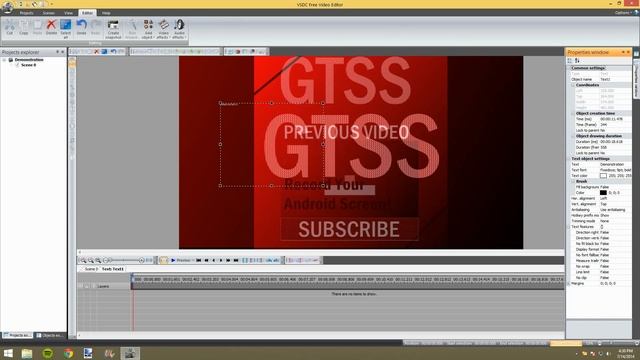Collapse the Brush section
The height and width of the screenshot is (360, 640).
click(573, 181)
